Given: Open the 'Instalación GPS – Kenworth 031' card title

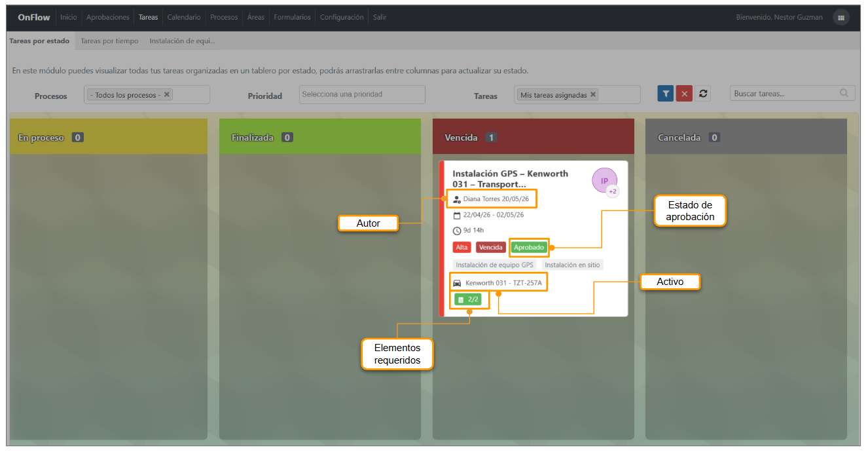Looking at the screenshot, I should 511,179.
